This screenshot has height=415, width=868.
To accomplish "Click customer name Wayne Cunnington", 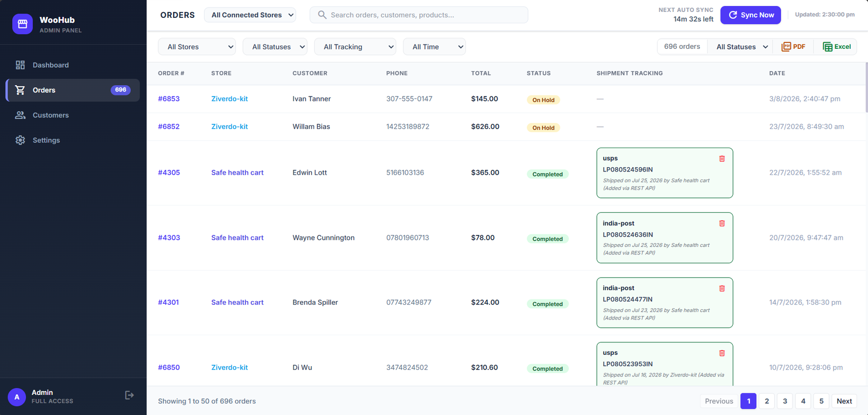I will coord(323,238).
